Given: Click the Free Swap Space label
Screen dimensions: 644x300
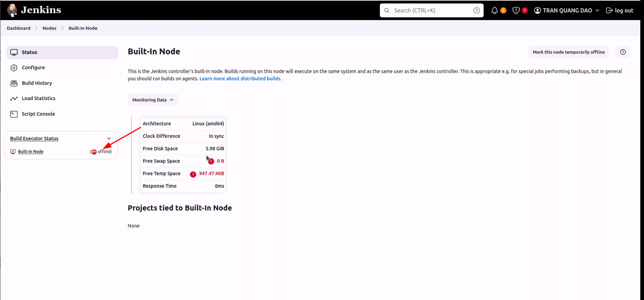Looking at the screenshot, I should click(x=161, y=161).
